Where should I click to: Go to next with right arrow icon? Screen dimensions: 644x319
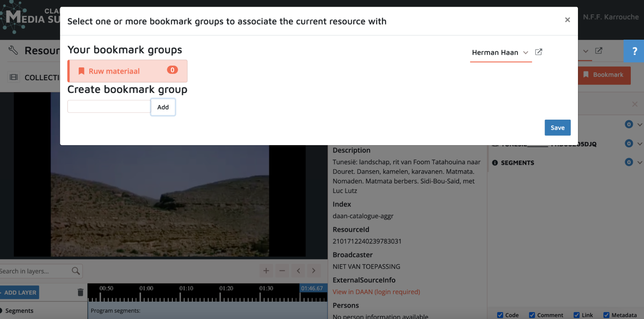[x=313, y=271]
